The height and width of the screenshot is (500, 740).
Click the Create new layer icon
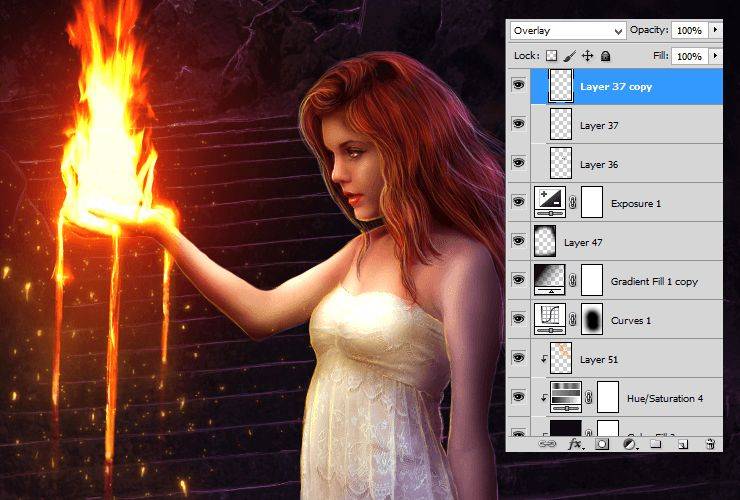click(682, 444)
